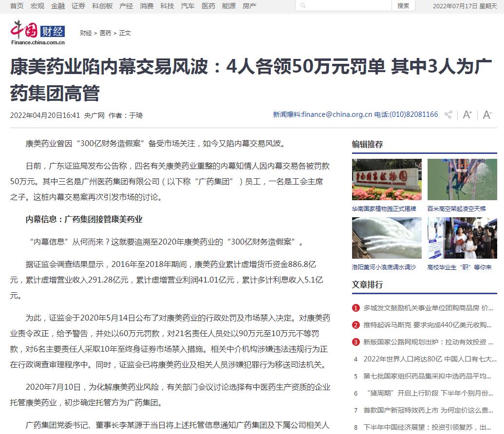Viewport: 504px width, 434px height.
Task: Open ranked article "猪周期"开启上行阶段
Action: (430, 393)
